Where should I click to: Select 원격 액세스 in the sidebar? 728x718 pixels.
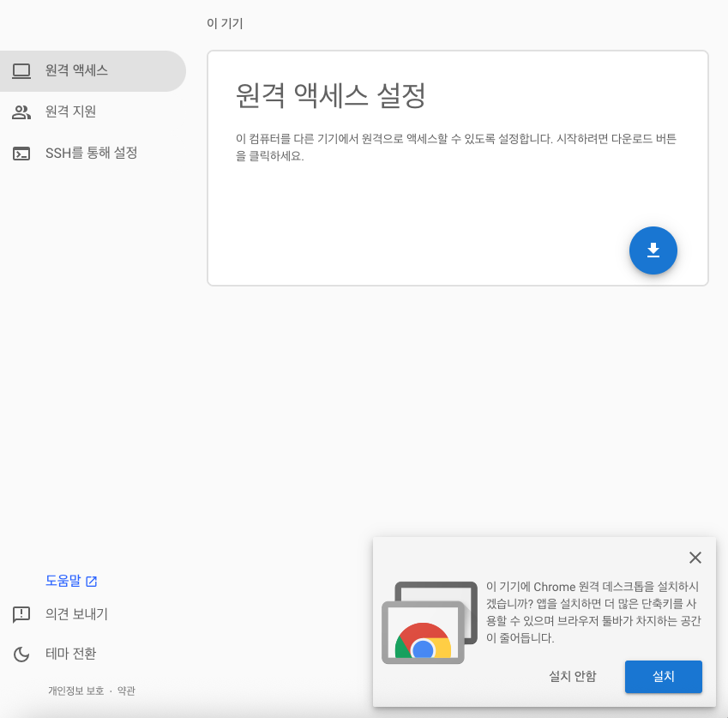(77, 71)
